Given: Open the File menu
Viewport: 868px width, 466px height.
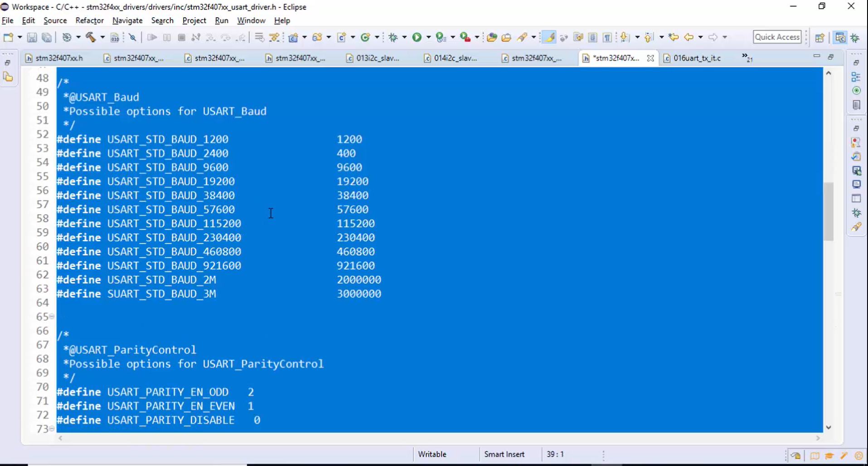Looking at the screenshot, I should tap(8, 20).
